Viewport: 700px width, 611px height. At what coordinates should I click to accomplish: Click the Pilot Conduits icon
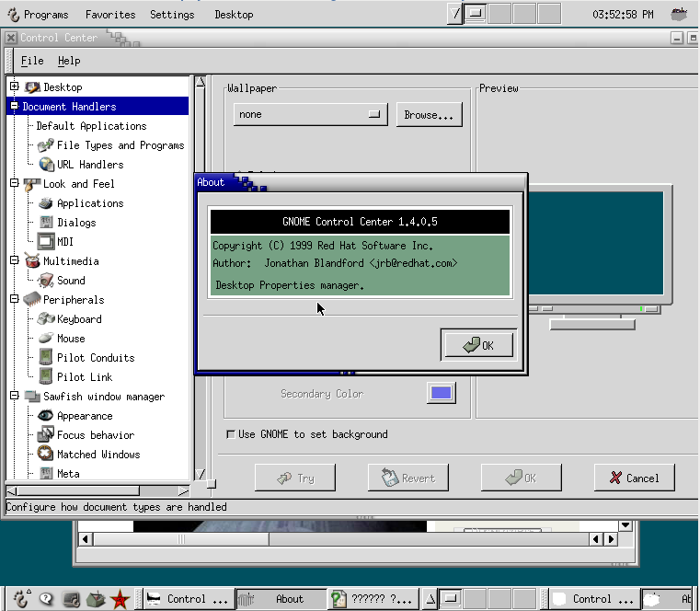click(46, 357)
